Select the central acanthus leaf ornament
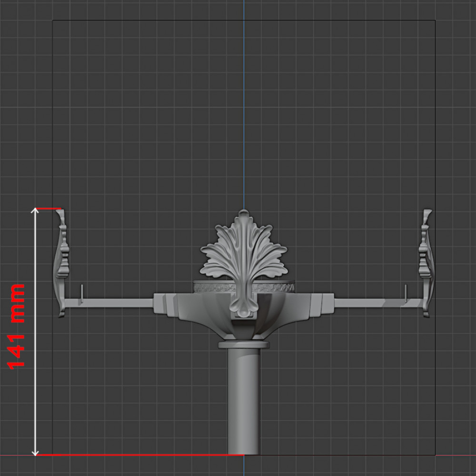Screen dimensions: 476x476 click(243, 263)
